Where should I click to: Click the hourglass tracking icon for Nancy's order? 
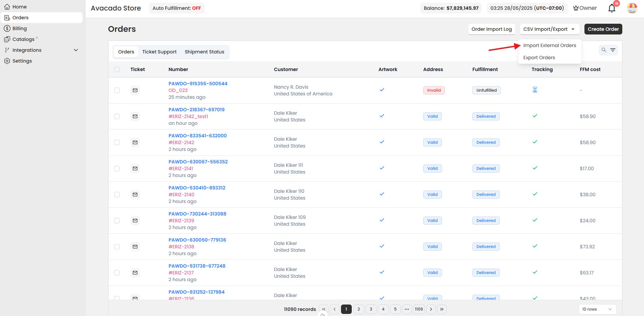tap(535, 90)
